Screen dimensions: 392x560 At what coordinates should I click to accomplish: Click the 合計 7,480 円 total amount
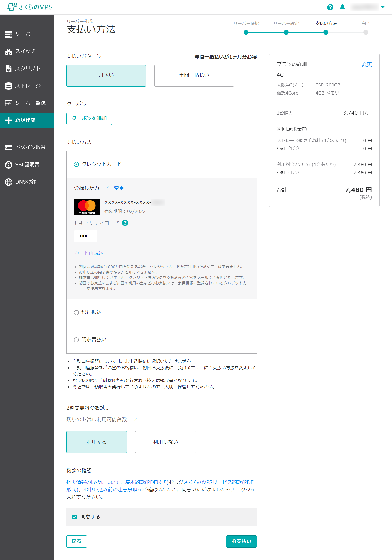[x=358, y=190]
